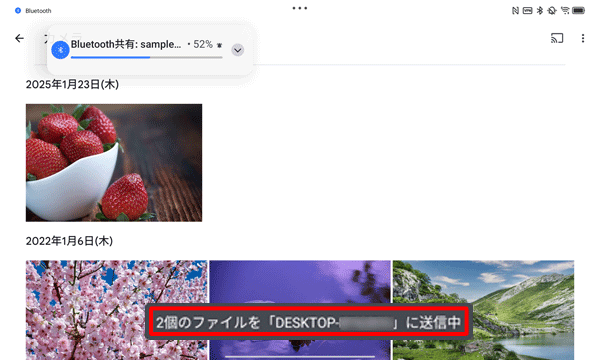Tap the Wi-Fi status icon
This screenshot has width=600, height=360.
(x=565, y=11)
